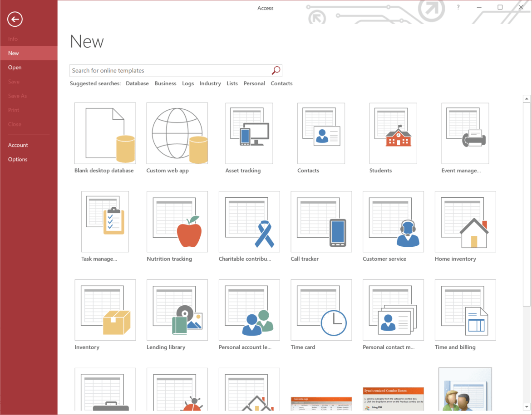This screenshot has height=415, width=532.
Task: Click the Lists suggested search
Action: tap(232, 83)
